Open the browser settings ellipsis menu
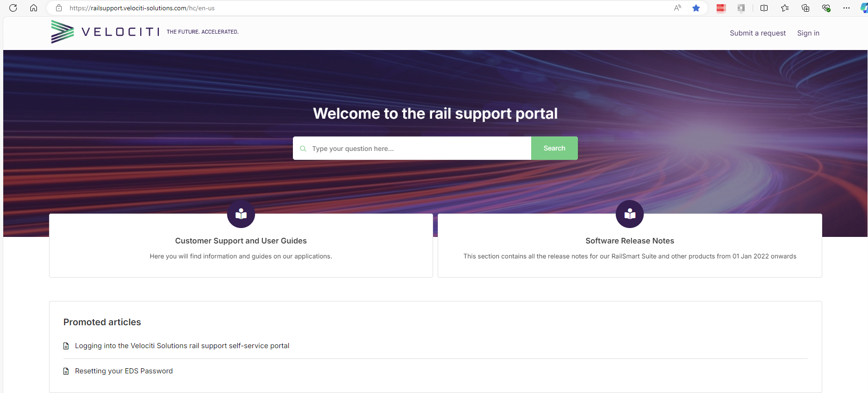This screenshot has height=393, width=868. (x=847, y=8)
